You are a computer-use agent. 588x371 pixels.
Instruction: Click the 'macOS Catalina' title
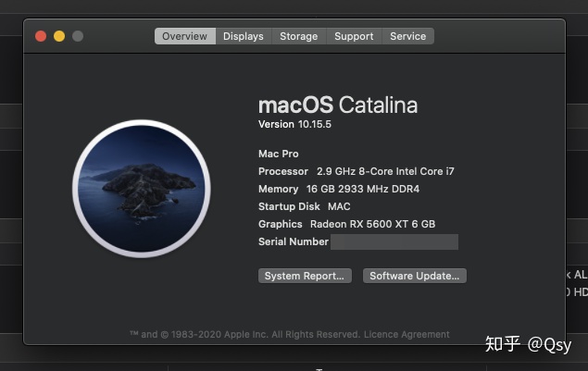[x=338, y=105]
